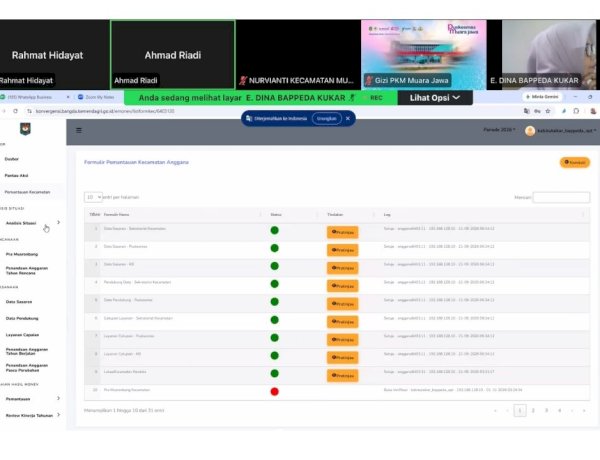This screenshot has width=600, height=460.
Task: Select the Ahmad Riadi participant tile
Action: [173, 55]
